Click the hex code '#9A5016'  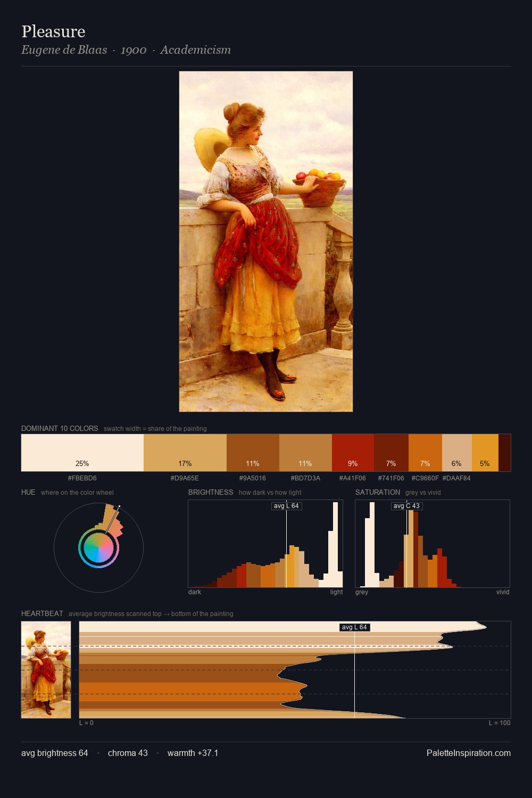pos(253,478)
